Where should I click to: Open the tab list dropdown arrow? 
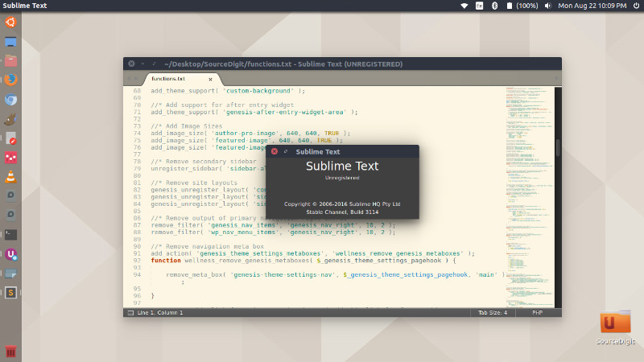[556, 78]
